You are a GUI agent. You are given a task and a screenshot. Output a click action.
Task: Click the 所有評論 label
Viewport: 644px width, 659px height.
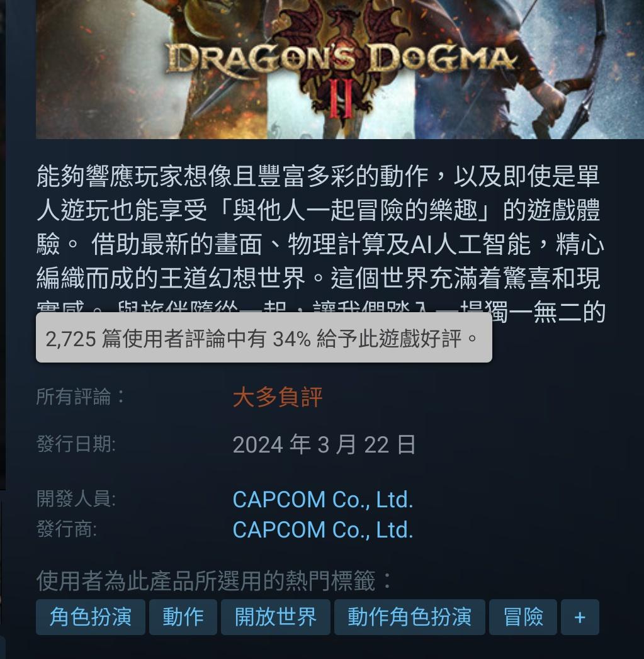click(x=81, y=397)
